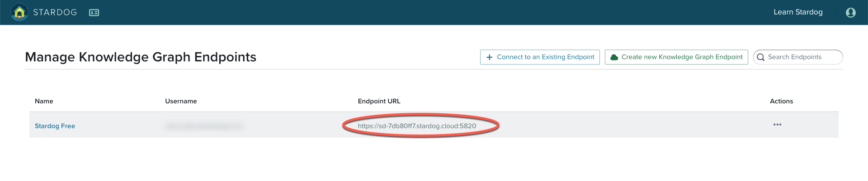Click Connect to an Existing Endpoint button

click(x=540, y=57)
